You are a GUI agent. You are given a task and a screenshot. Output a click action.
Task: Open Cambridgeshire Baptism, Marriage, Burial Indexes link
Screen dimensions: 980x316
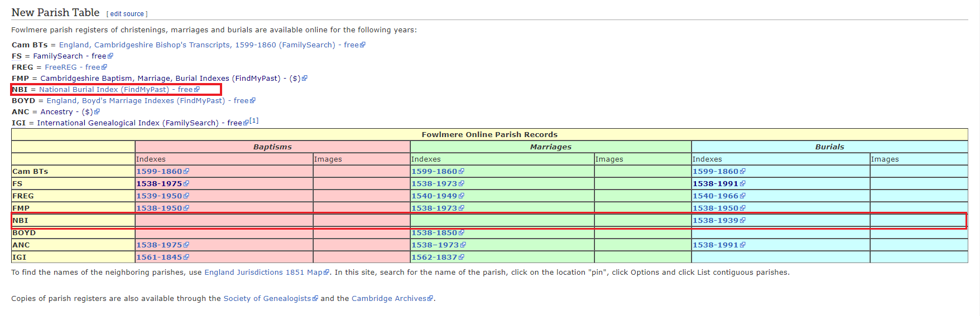point(160,79)
